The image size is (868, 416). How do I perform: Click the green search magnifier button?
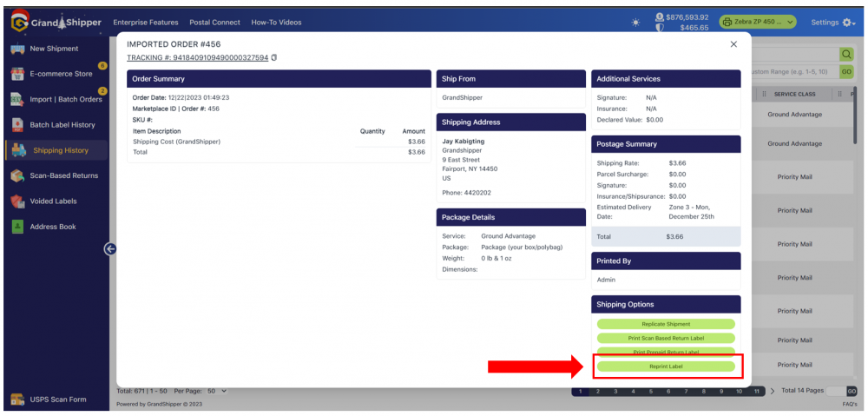click(x=846, y=55)
